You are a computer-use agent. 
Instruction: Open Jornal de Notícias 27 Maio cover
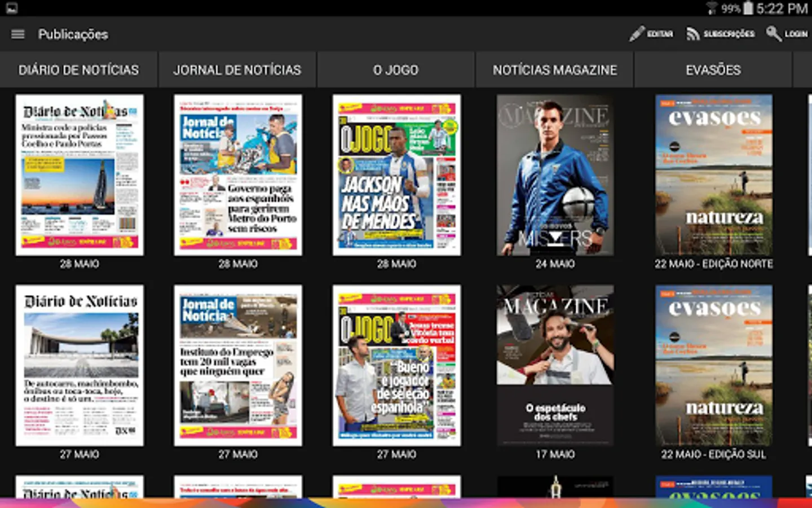(x=238, y=366)
